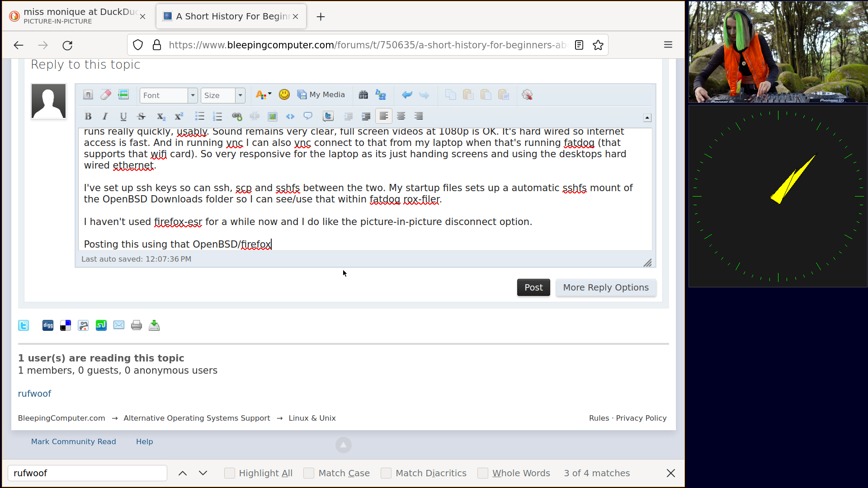The width and height of the screenshot is (868, 488).
Task: Click the insert link icon
Action: click(x=237, y=116)
